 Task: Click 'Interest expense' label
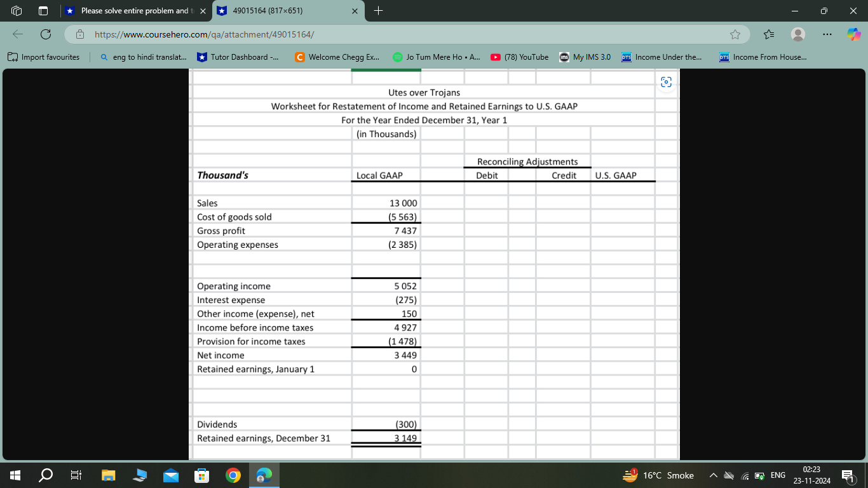click(231, 300)
